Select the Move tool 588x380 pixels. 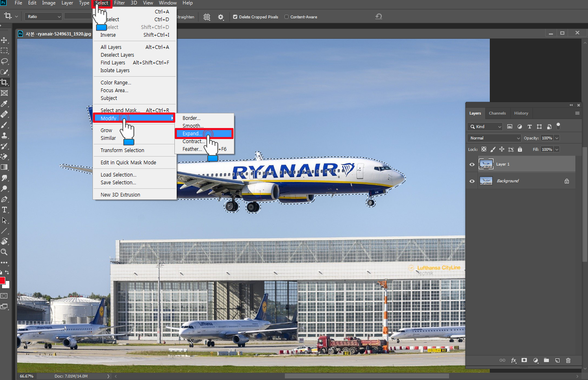[4, 40]
